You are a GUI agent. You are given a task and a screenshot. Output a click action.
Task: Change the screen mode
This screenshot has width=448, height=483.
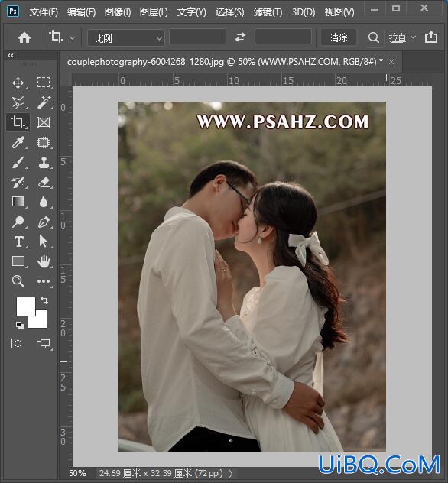43,343
